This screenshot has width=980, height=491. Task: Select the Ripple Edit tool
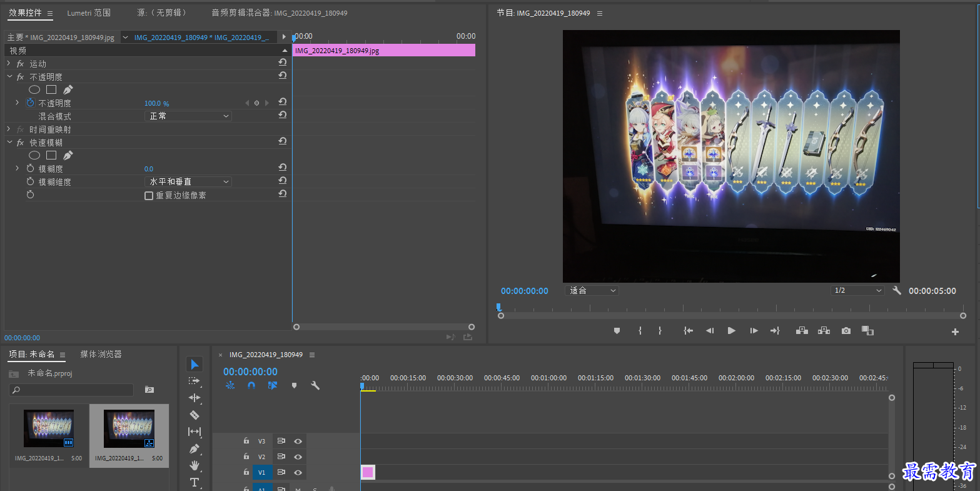coord(194,398)
